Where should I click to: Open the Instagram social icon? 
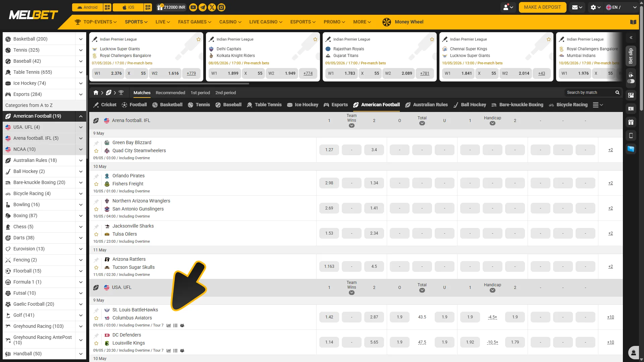coord(221,7)
